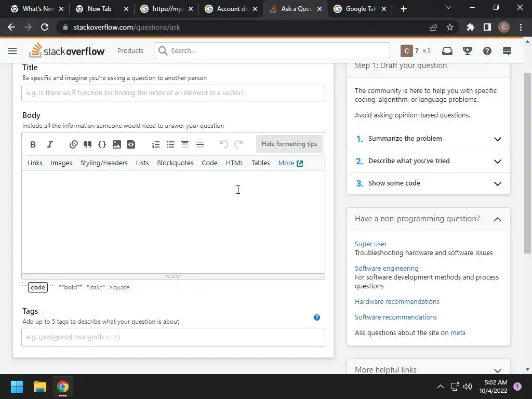Open Chrome extensions puzzle icon
This screenshot has height=399, width=532.
pyautogui.click(x=470, y=27)
